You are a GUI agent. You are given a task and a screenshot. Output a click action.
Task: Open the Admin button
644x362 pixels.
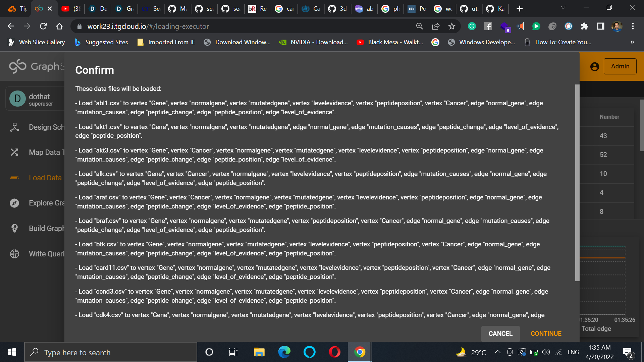(x=620, y=66)
